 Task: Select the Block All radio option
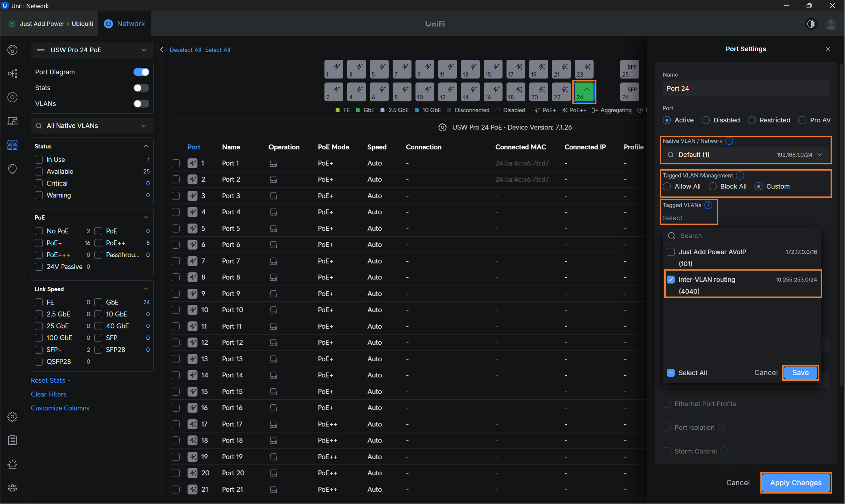click(713, 186)
